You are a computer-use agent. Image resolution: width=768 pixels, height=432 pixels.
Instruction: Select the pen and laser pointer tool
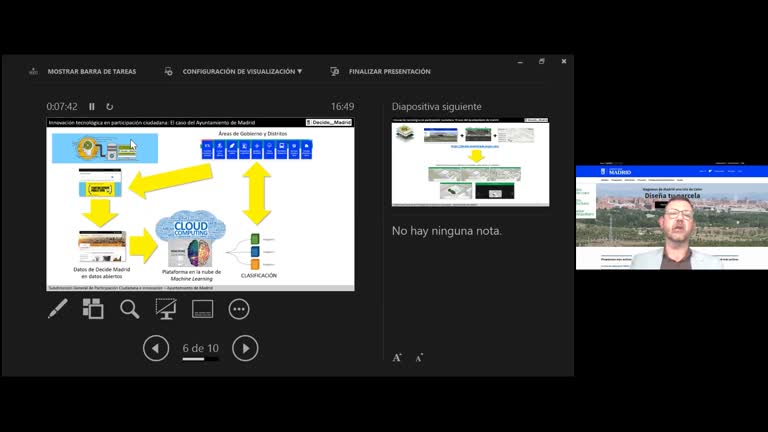point(57,309)
